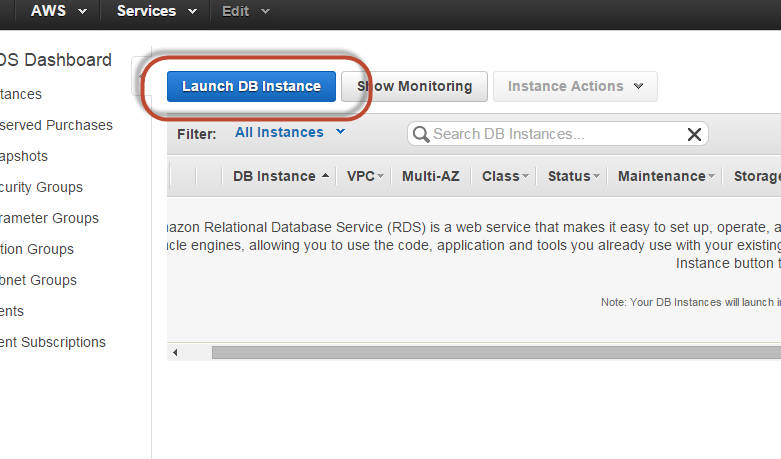This screenshot has height=459, width=781.
Task: Click Show Monitoring button
Action: click(x=414, y=87)
